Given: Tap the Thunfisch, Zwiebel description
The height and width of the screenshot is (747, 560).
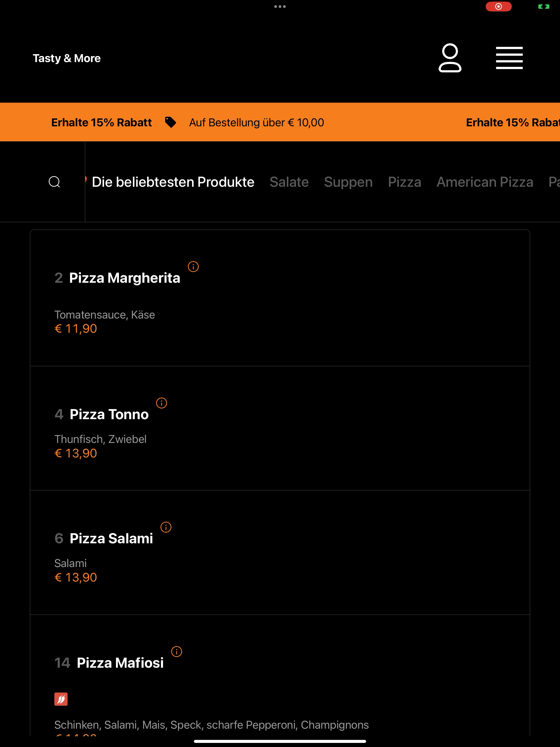Looking at the screenshot, I should pos(100,439).
